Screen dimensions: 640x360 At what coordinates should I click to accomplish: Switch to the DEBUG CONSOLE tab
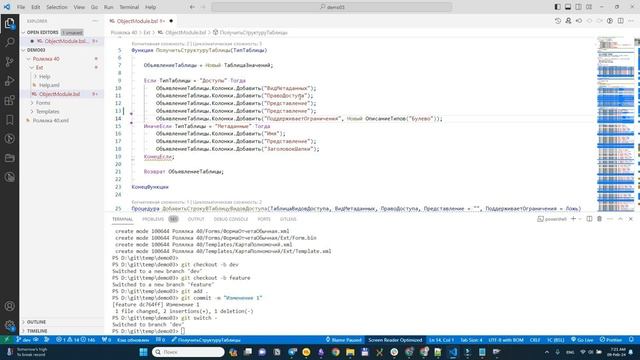click(x=231, y=219)
